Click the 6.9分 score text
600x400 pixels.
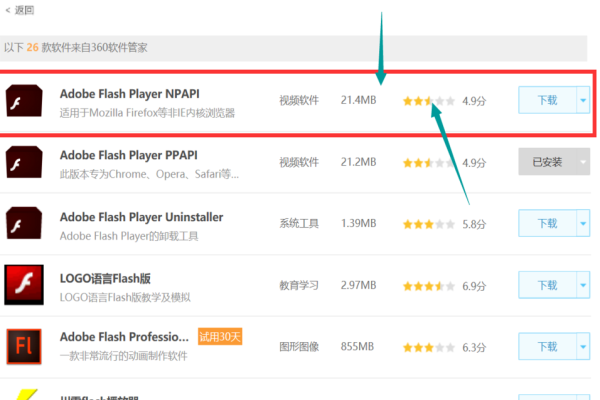[474, 286]
